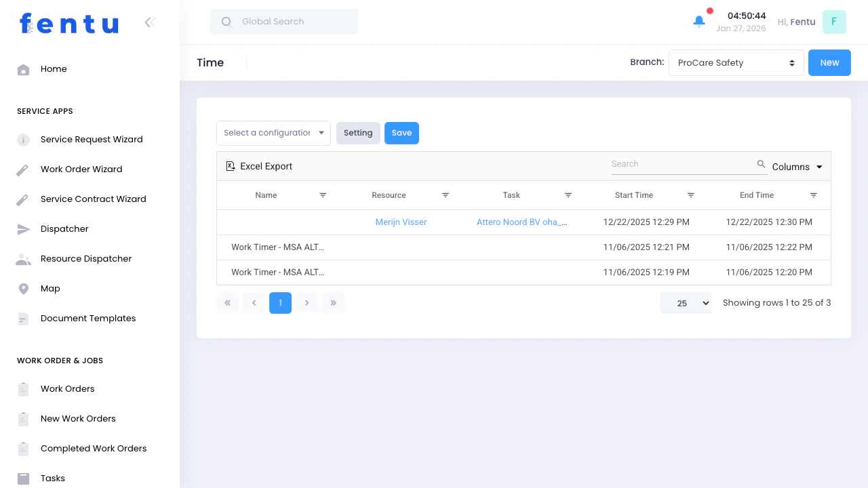Viewport: 868px width, 488px height.
Task: Open the Dispatcher tool icon
Action: [x=23, y=228]
